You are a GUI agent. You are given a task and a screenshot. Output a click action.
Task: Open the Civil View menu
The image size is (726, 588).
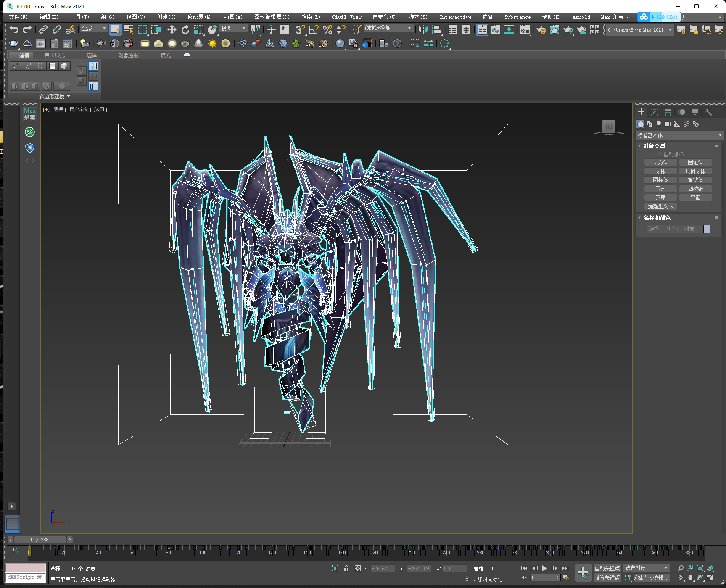click(346, 17)
